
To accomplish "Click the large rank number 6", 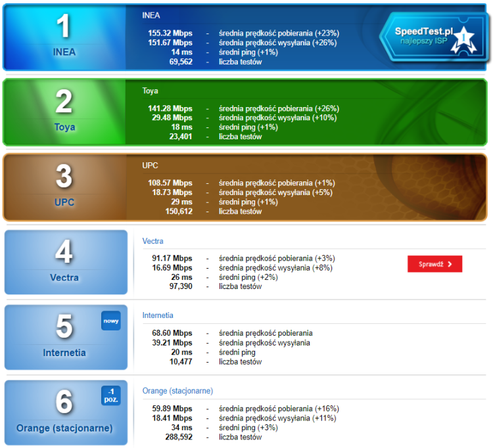I will [x=64, y=402].
